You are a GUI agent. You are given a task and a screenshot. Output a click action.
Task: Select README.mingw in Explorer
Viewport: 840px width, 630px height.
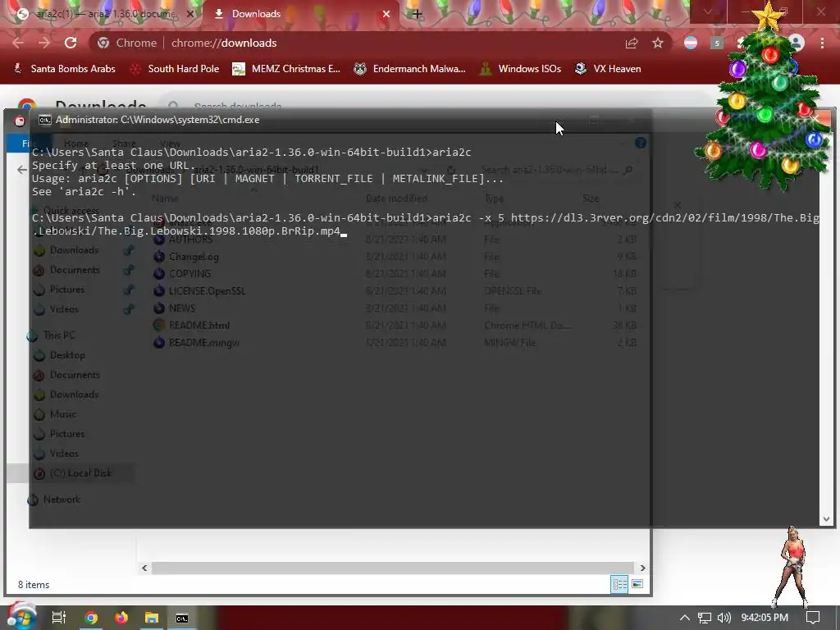coord(204,342)
